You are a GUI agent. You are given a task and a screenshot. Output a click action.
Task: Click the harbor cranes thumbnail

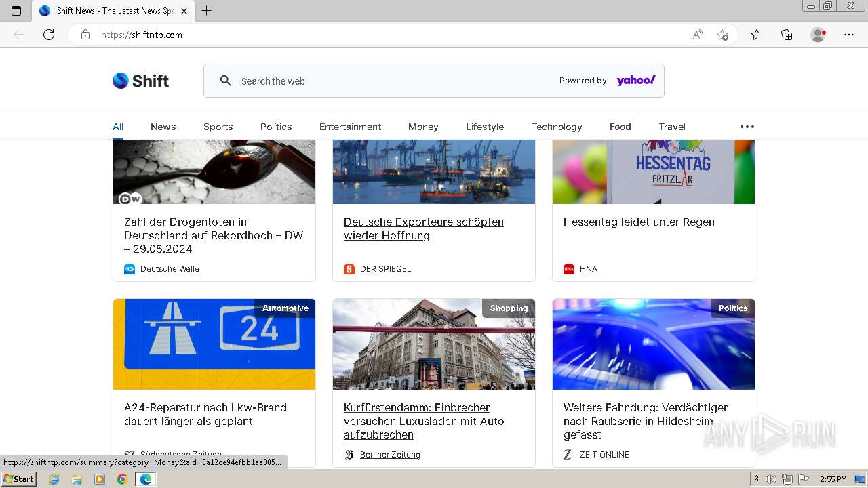(x=434, y=171)
